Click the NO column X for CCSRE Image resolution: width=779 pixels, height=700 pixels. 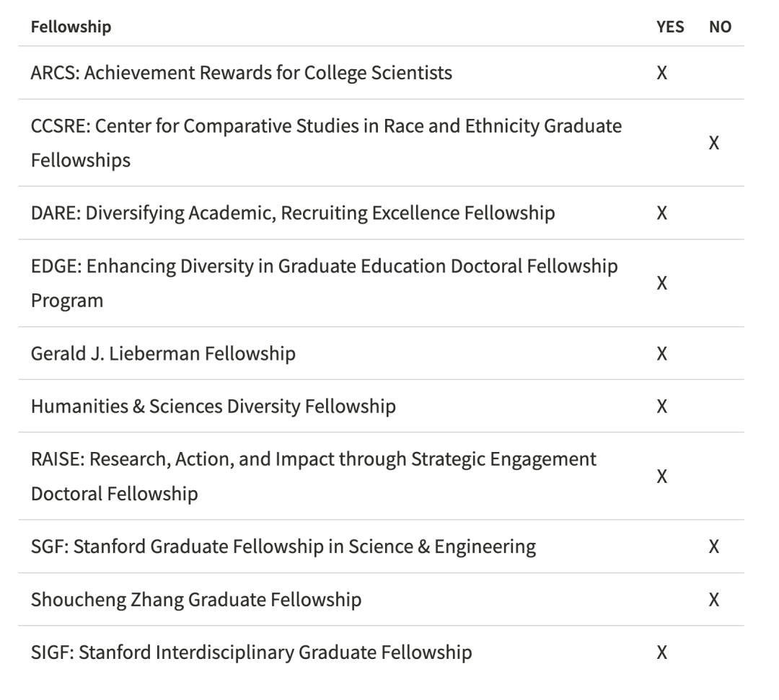point(713,143)
